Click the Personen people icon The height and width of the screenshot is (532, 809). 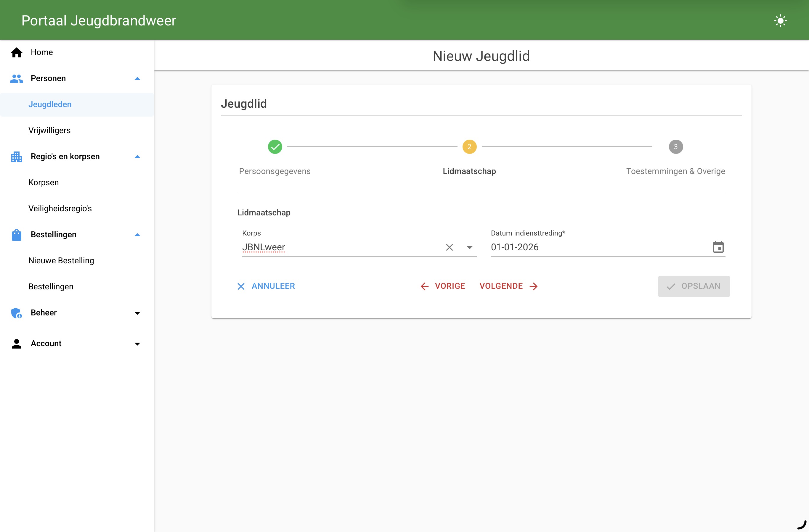(x=16, y=78)
